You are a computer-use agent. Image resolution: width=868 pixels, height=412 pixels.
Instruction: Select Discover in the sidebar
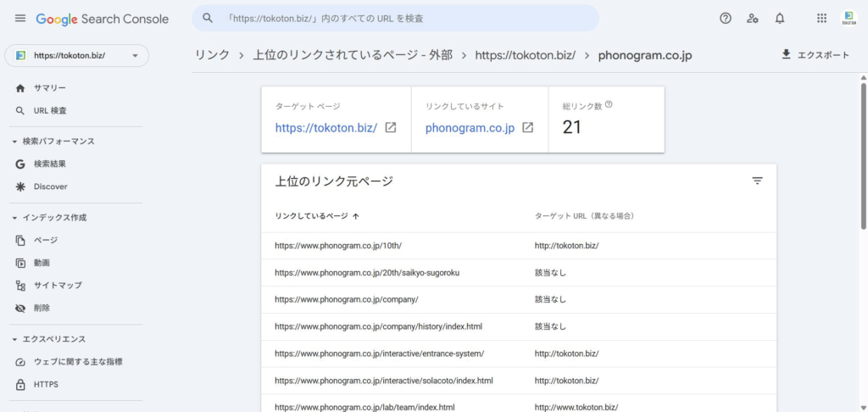pyautogui.click(x=50, y=187)
